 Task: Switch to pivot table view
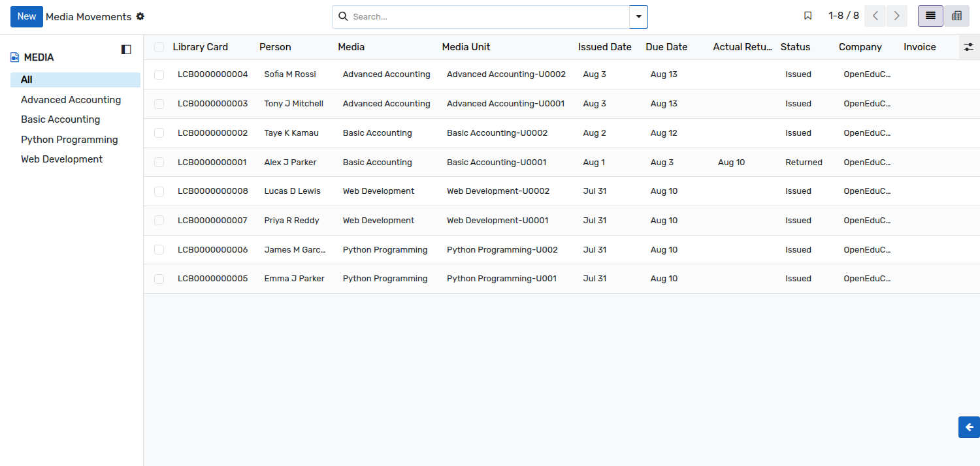[956, 16]
